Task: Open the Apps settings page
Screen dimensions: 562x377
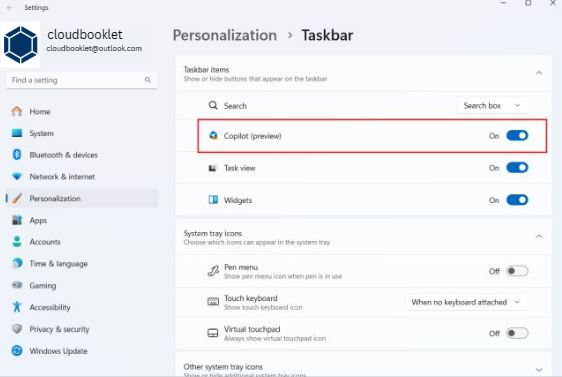Action: click(x=82, y=220)
